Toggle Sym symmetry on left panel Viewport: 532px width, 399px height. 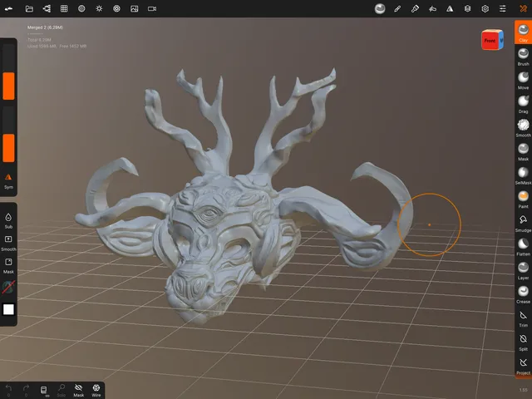click(x=8, y=181)
